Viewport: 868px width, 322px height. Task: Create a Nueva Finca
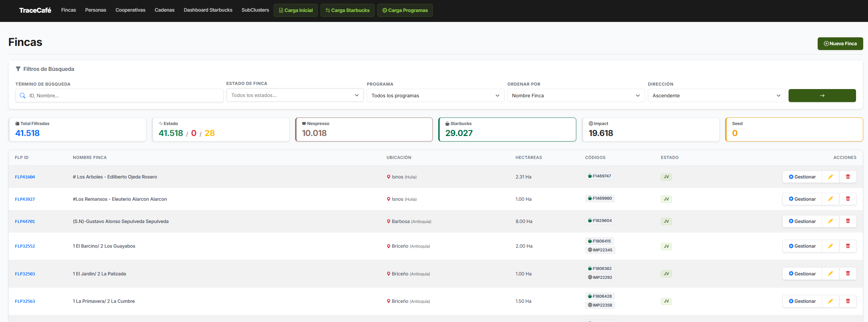coord(840,44)
